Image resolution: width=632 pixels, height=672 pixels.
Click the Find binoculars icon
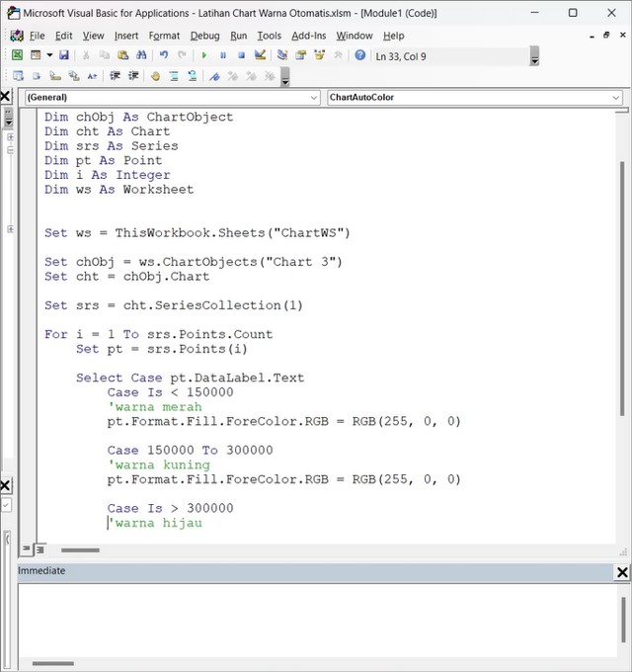coord(138,56)
